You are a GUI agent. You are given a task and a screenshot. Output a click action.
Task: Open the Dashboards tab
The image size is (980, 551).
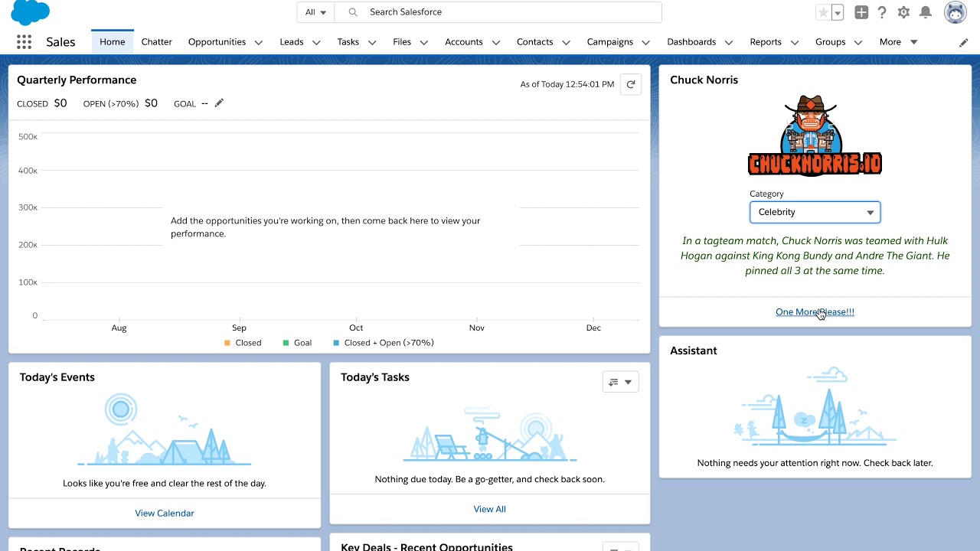pyautogui.click(x=691, y=42)
